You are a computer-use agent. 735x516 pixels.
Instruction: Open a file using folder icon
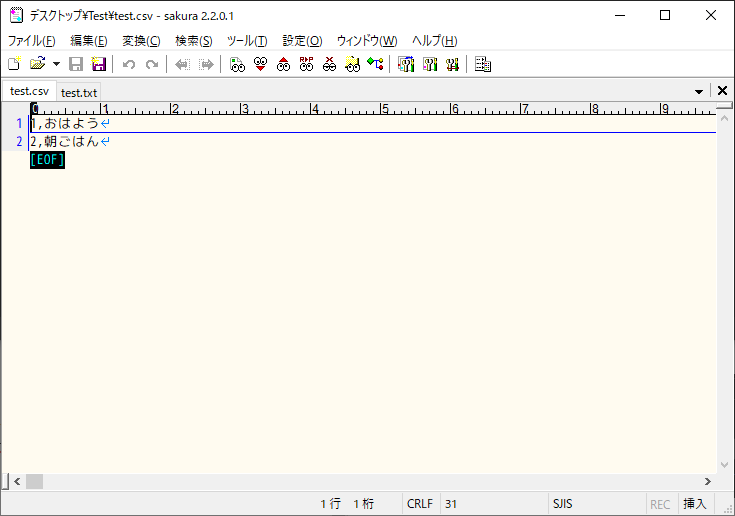[x=38, y=64]
